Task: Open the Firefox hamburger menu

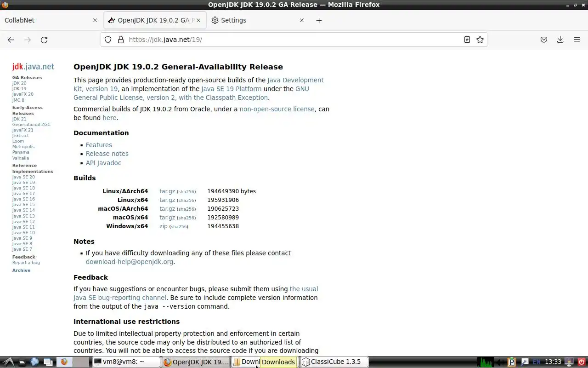Action: (577, 40)
